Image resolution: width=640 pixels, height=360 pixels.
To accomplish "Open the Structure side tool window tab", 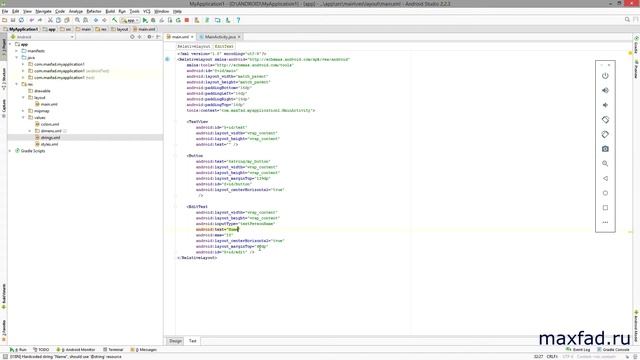I will point(4,78).
